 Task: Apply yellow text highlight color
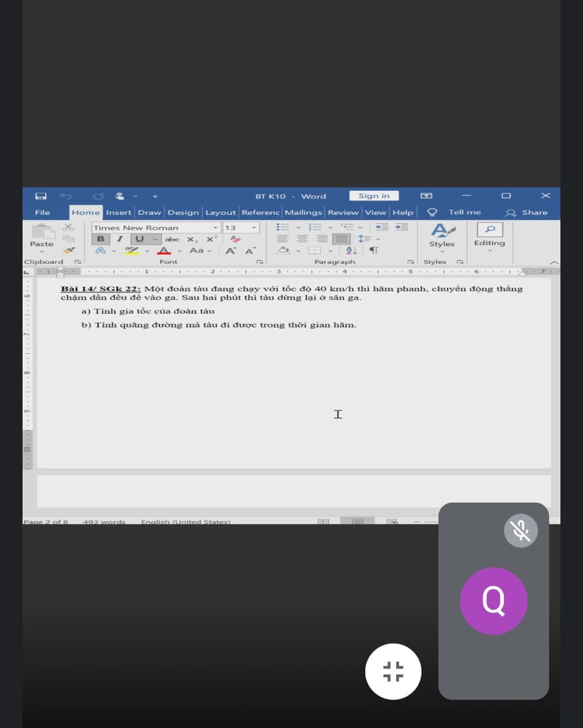132,251
